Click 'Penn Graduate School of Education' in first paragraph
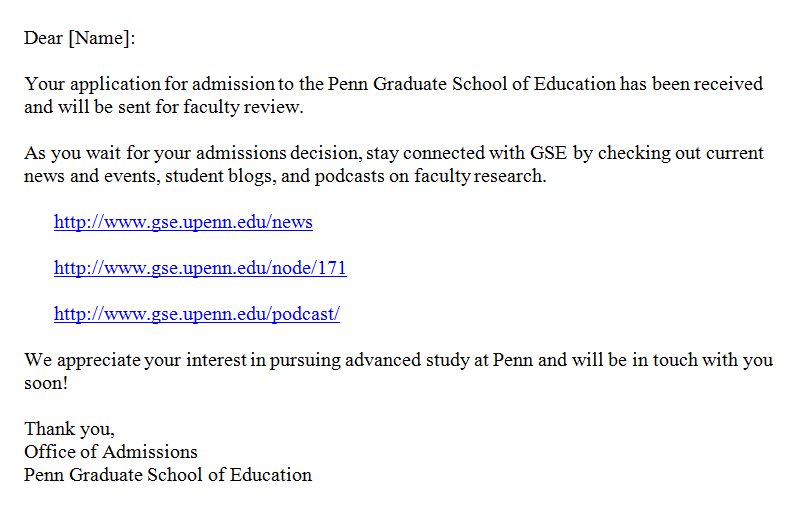805x517 pixels. point(471,84)
